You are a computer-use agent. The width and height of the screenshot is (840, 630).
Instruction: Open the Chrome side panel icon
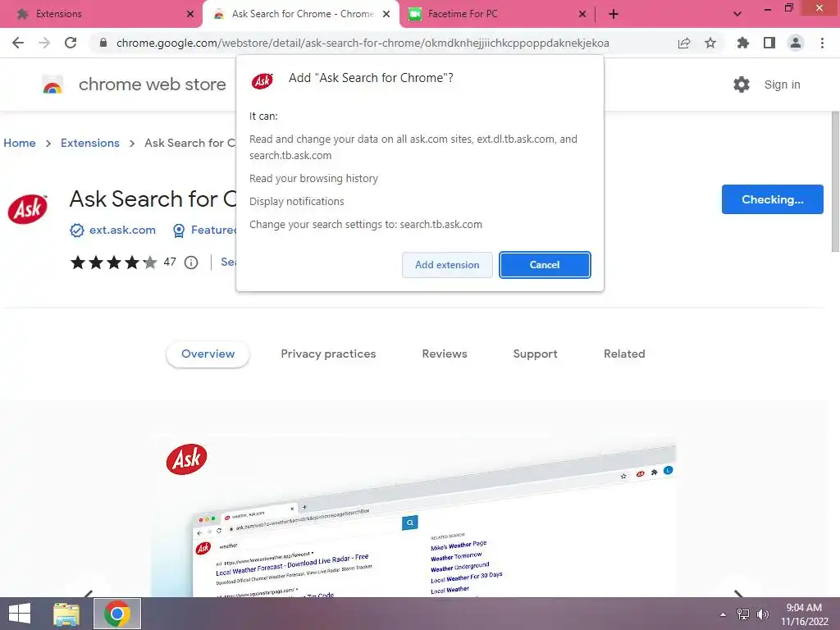tap(769, 43)
